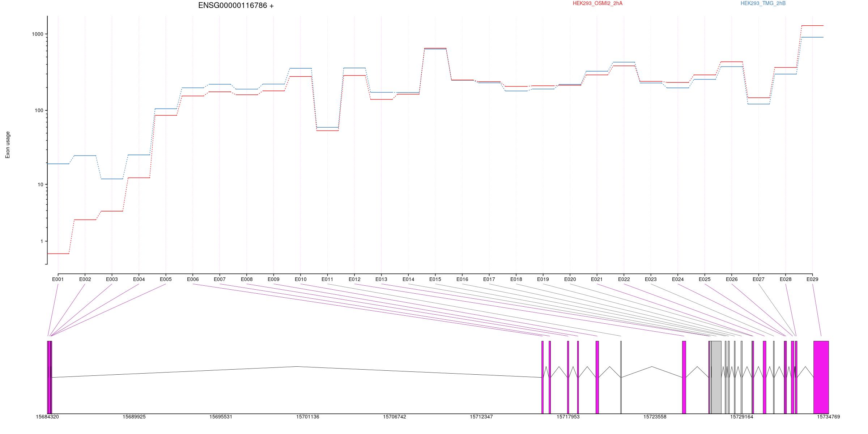The image size is (868, 434).
Task: Click exon label E018
Action: tap(516, 279)
